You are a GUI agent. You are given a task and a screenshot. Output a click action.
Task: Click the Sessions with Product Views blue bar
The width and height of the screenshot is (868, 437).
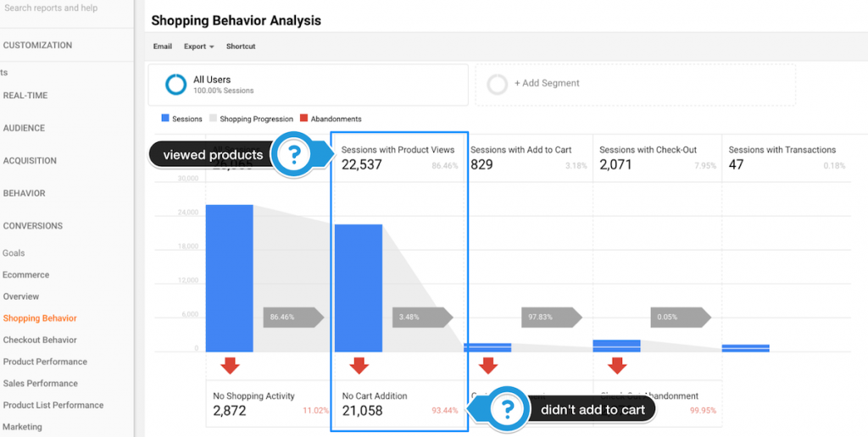pyautogui.click(x=359, y=288)
